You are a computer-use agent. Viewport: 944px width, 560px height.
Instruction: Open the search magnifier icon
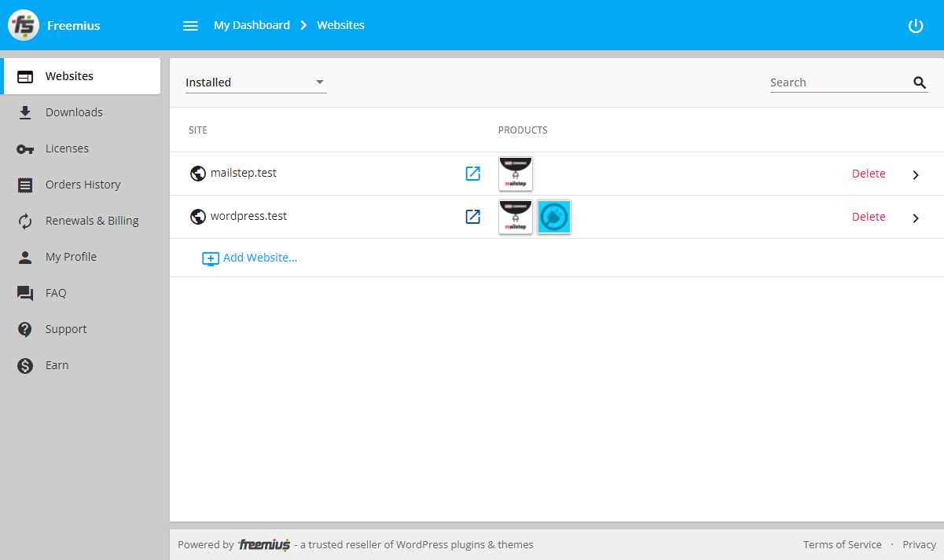point(919,82)
